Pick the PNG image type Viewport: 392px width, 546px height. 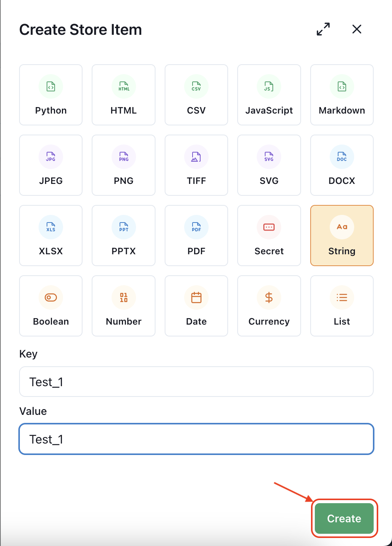tap(123, 165)
